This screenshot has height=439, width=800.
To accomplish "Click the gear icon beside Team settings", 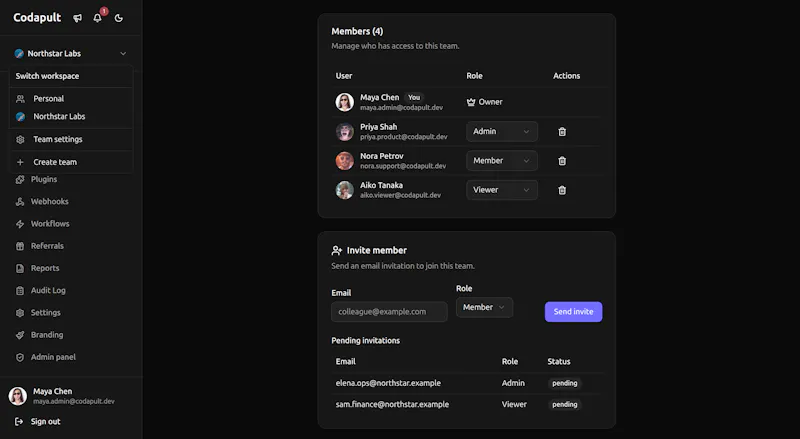I will coord(20,139).
